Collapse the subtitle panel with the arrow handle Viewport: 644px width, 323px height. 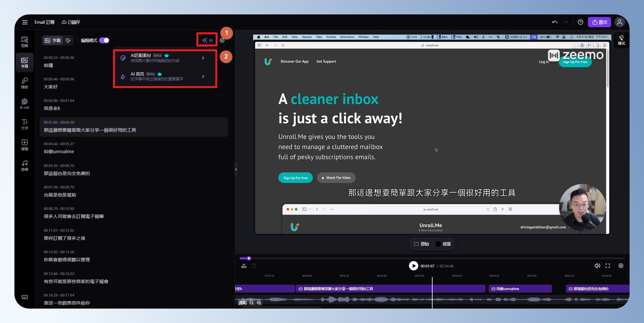236,169
